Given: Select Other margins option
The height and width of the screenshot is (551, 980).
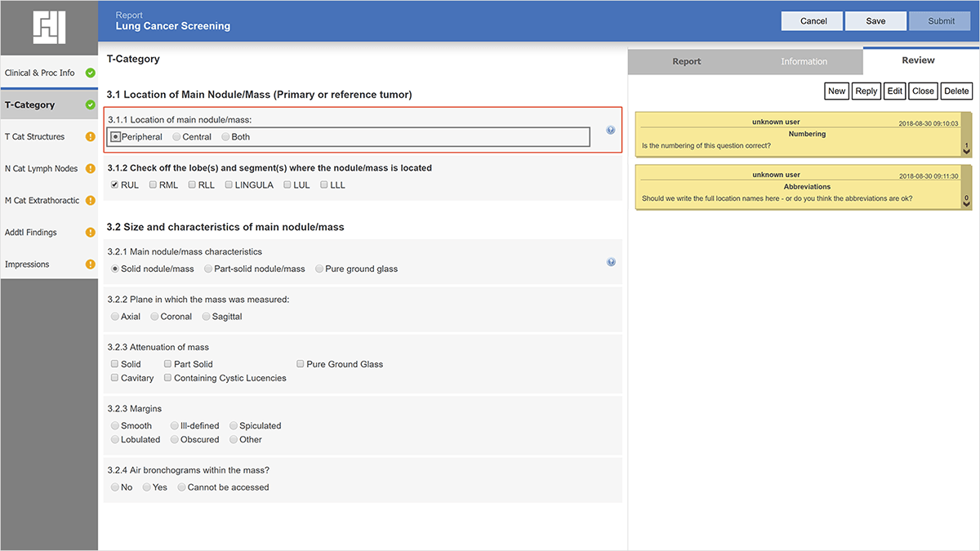Looking at the screenshot, I should point(234,440).
